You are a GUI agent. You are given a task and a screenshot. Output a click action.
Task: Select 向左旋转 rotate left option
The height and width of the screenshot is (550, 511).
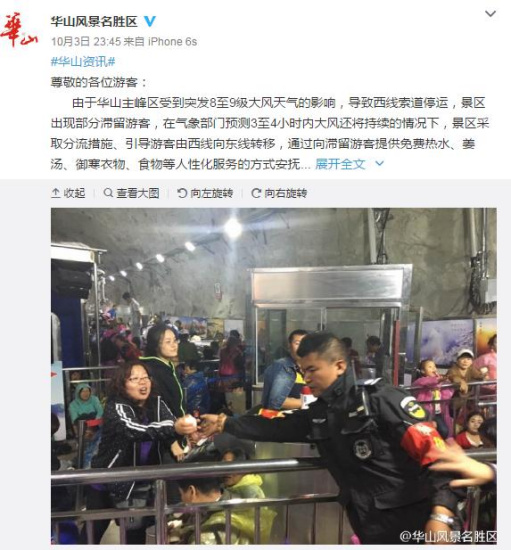click(212, 193)
